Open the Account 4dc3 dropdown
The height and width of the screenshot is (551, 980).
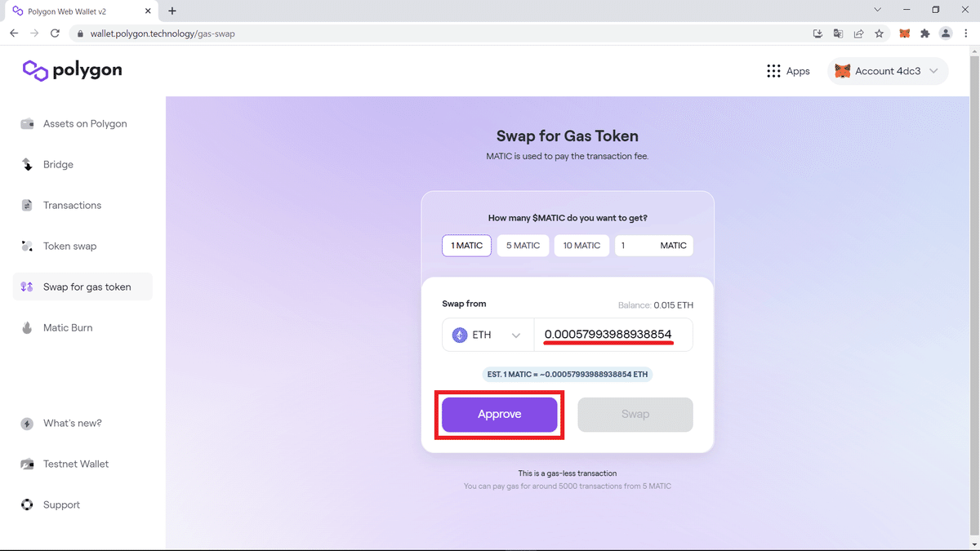tap(888, 71)
